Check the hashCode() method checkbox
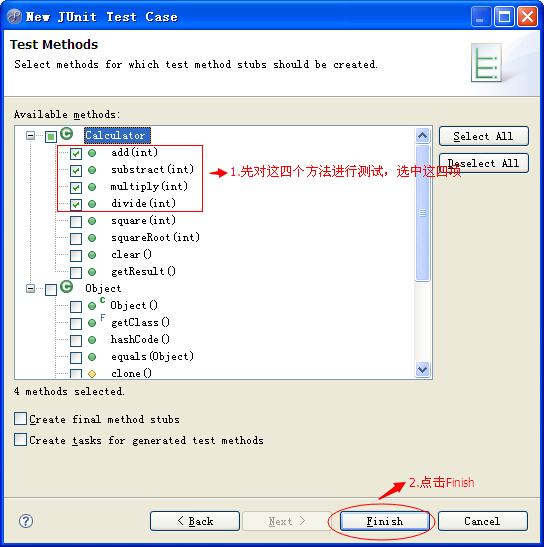 pyautogui.click(x=76, y=340)
